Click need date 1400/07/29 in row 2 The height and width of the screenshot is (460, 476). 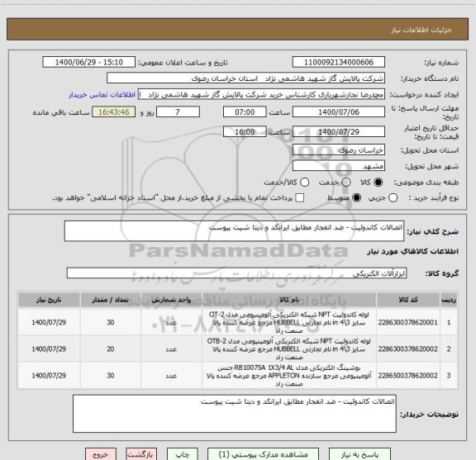(49, 349)
